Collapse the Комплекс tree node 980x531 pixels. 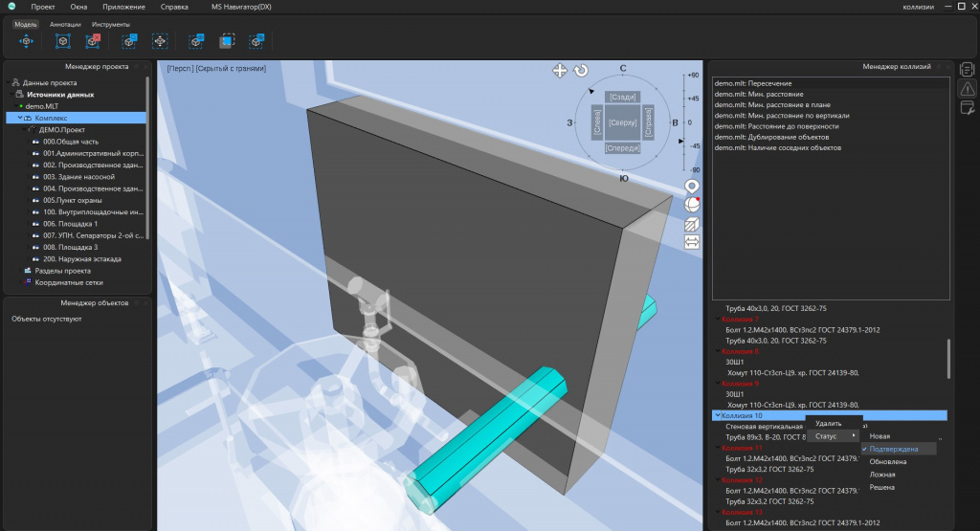pos(19,118)
